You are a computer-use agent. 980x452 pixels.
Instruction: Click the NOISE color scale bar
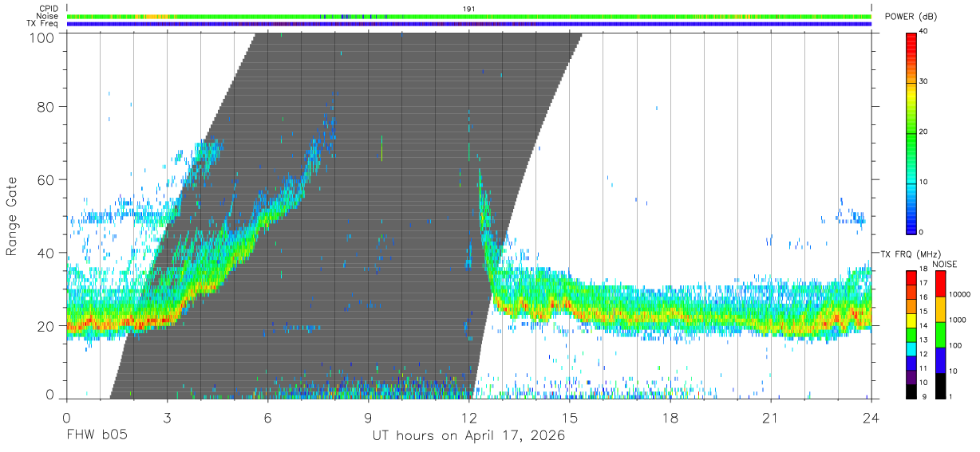pos(940,334)
